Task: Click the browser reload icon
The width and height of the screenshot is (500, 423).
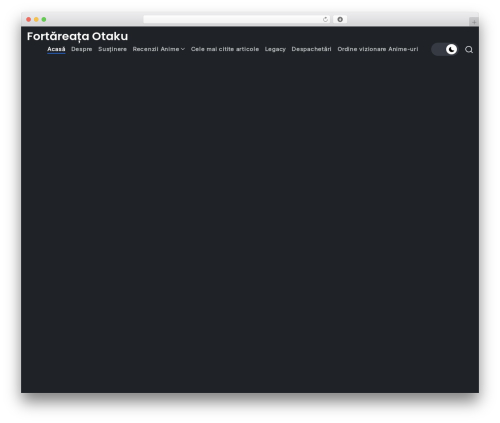Action: 325,19
